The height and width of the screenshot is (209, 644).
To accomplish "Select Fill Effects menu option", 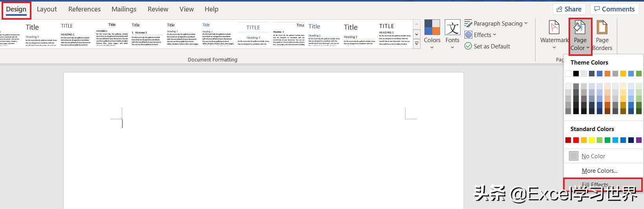I will coord(595,185).
